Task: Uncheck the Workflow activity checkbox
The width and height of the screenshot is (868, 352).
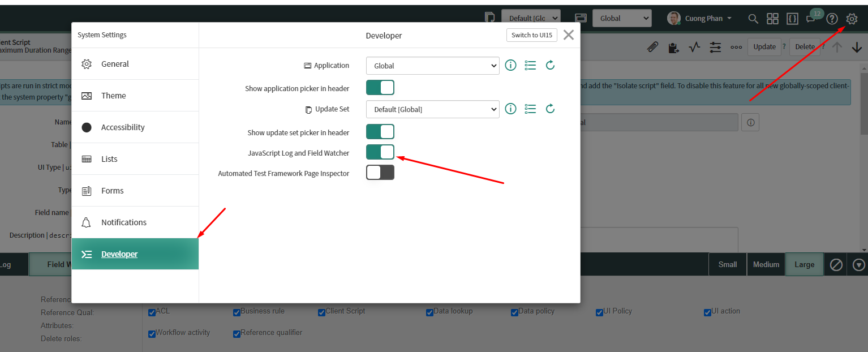Action: (152, 333)
